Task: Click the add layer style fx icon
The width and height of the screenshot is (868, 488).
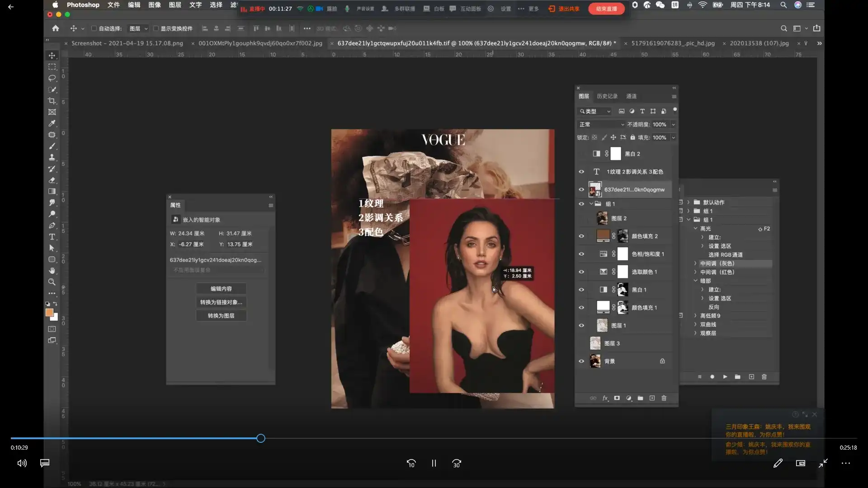Action: click(x=605, y=398)
